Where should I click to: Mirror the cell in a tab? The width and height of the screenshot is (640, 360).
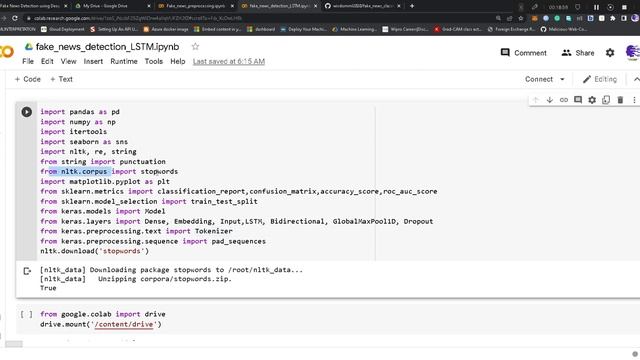(x=606, y=100)
